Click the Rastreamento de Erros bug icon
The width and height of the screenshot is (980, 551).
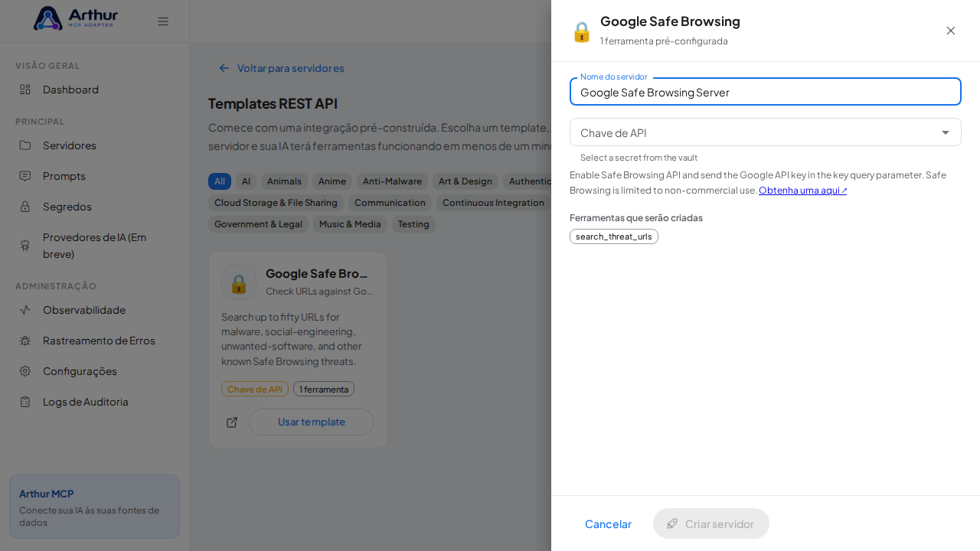click(25, 341)
